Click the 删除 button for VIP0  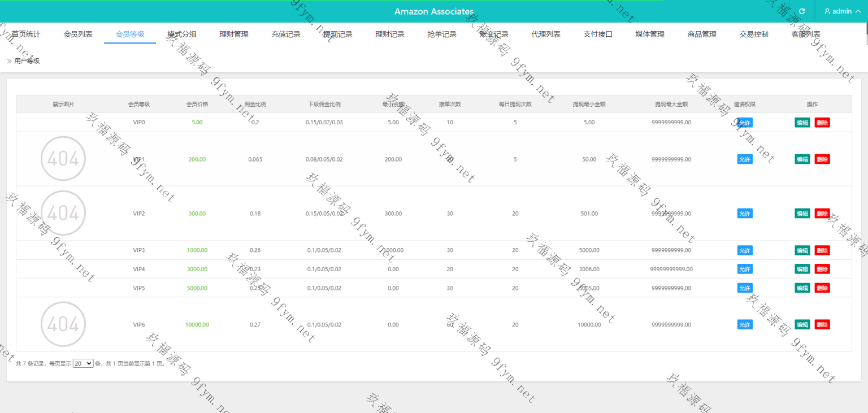coord(822,123)
